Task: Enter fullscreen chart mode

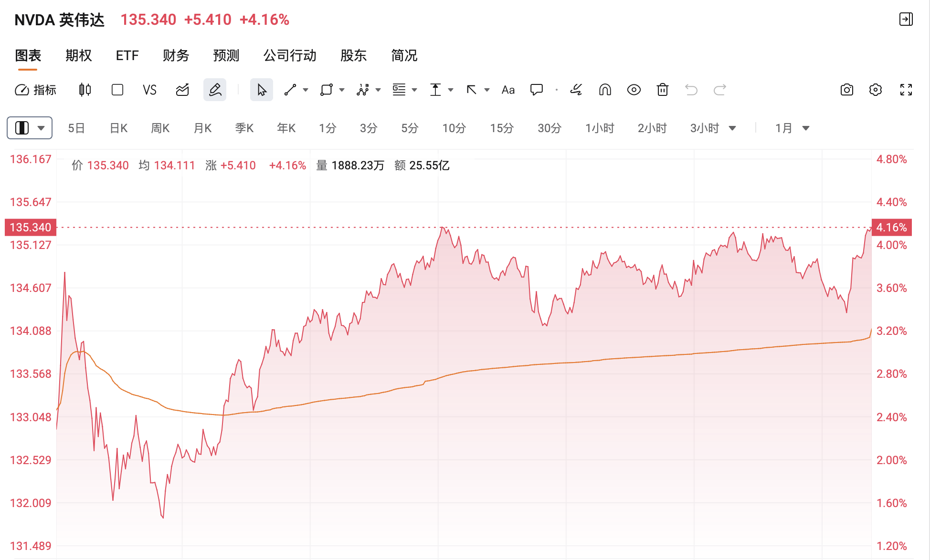Action: 906,90
